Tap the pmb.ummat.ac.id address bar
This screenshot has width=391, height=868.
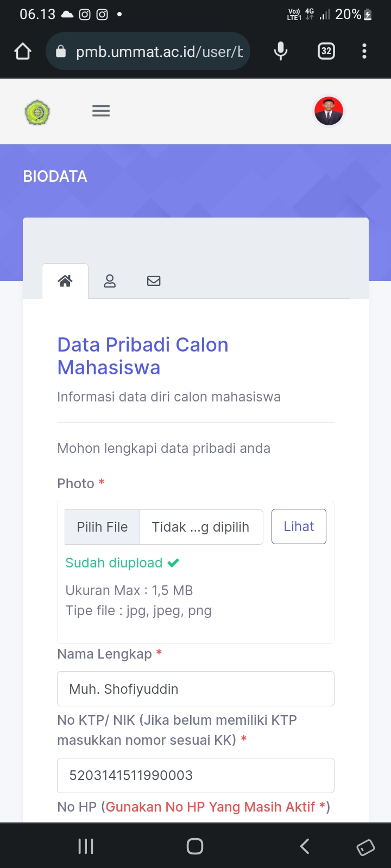[157, 52]
